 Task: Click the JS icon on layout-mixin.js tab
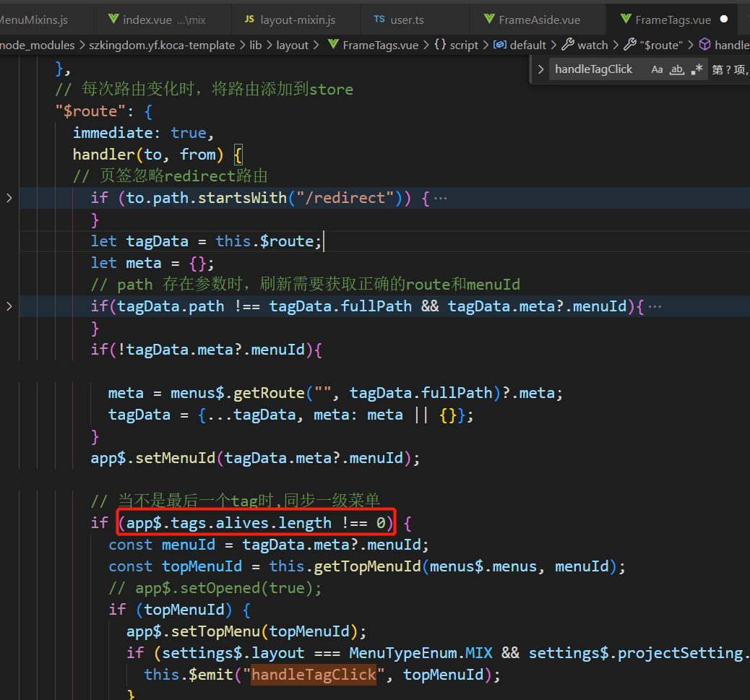pos(249,20)
